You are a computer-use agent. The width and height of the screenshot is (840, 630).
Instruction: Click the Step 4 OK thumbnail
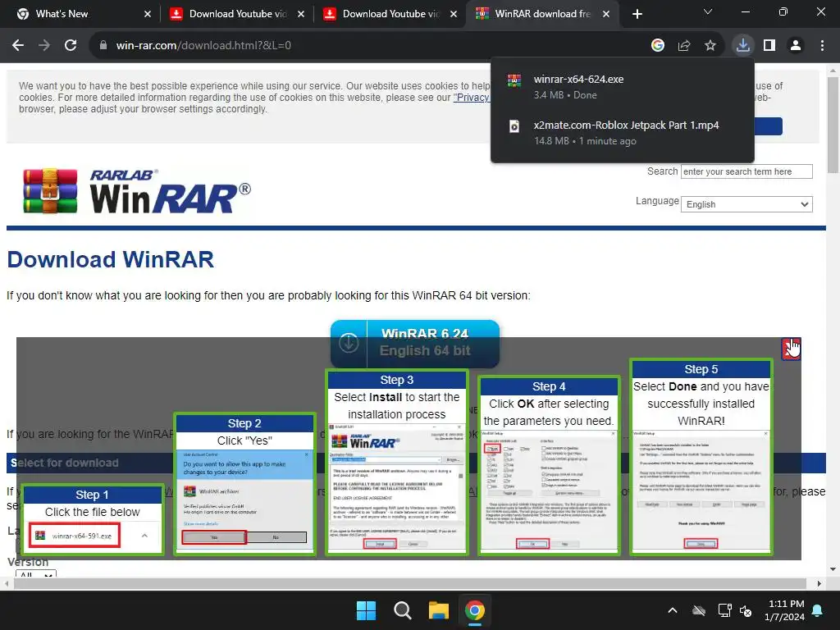[549, 466]
